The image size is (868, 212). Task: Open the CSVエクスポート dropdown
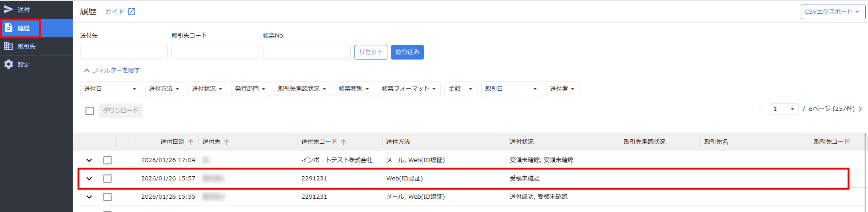(832, 12)
